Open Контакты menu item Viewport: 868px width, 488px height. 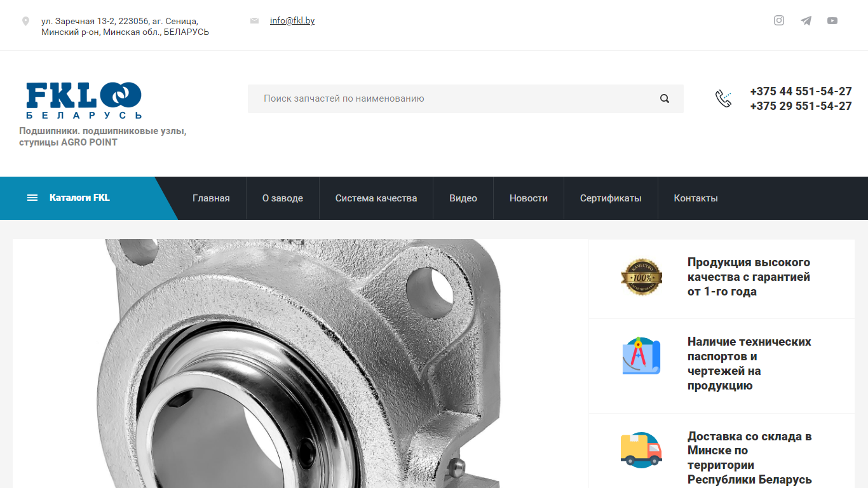[696, 198]
